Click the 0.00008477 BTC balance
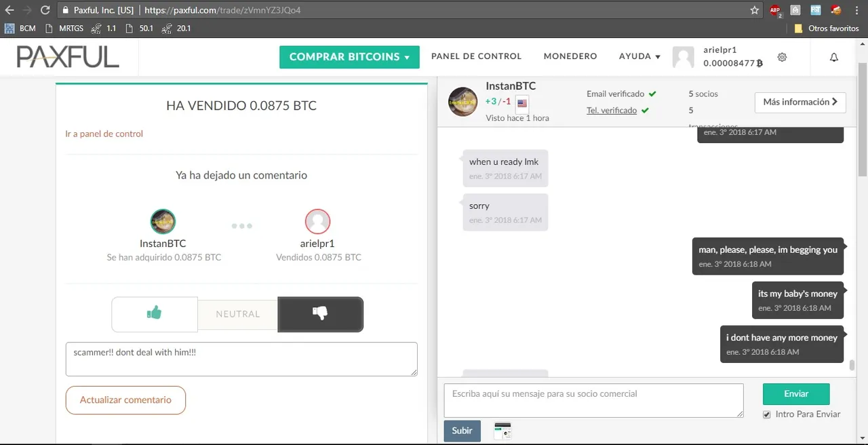Screen dimensions: 868x445 coord(733,63)
